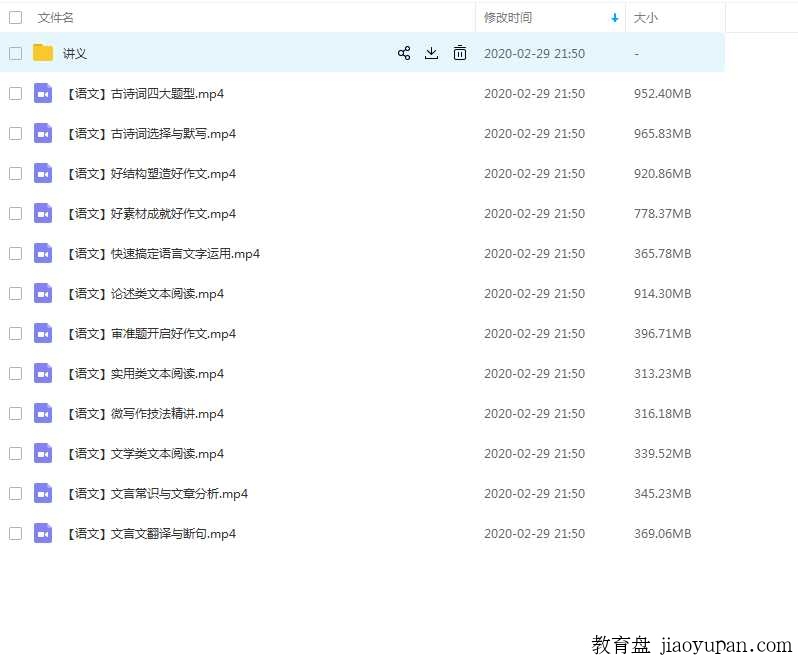
Task: Click video icon of 快速搞定语言文字运用.mp4
Action: tap(43, 253)
